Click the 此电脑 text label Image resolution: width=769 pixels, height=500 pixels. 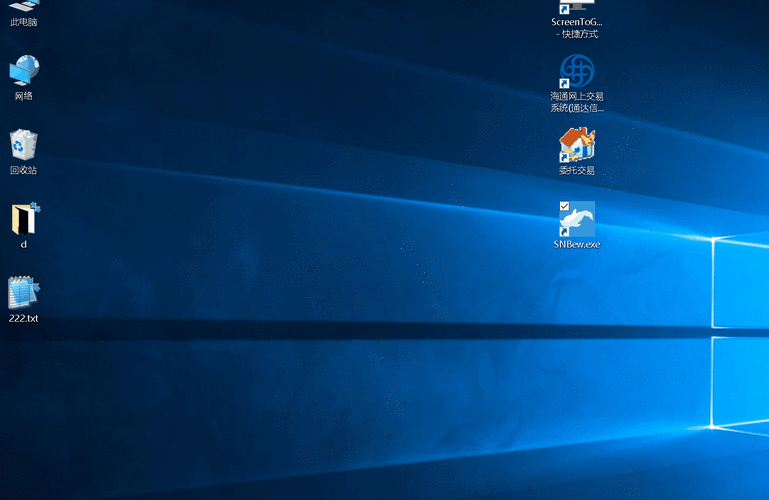[24, 22]
